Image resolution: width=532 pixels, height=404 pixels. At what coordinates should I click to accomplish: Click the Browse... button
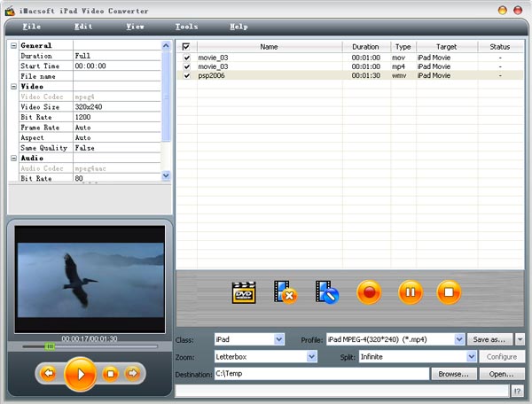454,374
